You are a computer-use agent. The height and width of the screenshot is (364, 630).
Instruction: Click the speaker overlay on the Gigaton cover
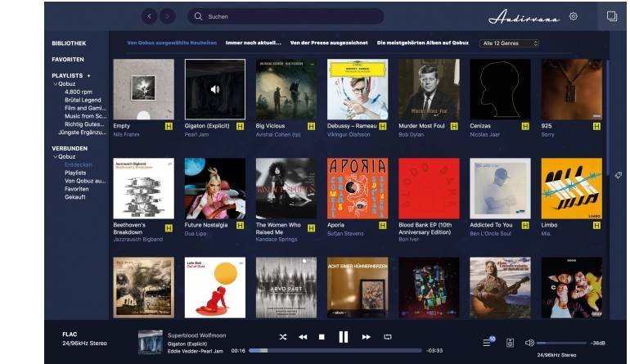215,90
